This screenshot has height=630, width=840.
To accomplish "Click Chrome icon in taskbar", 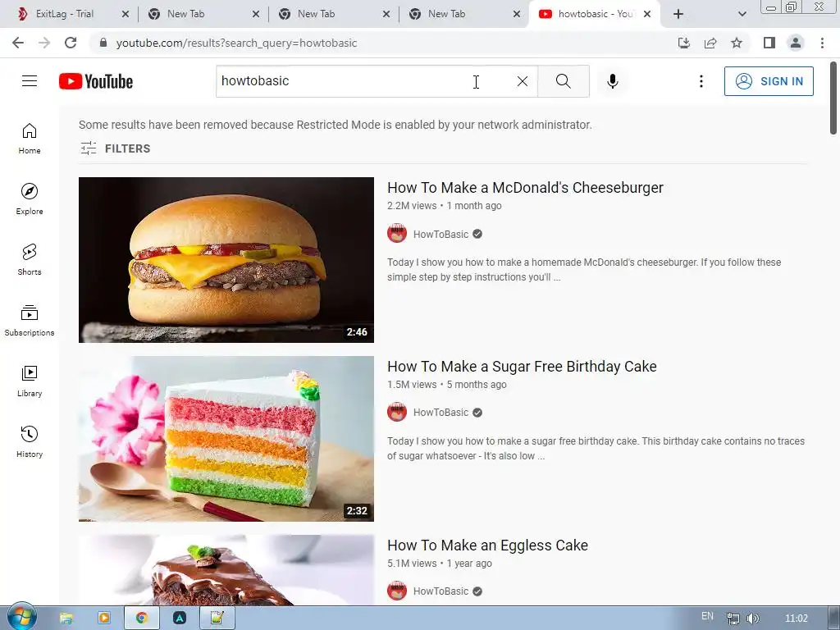I will tap(141, 619).
